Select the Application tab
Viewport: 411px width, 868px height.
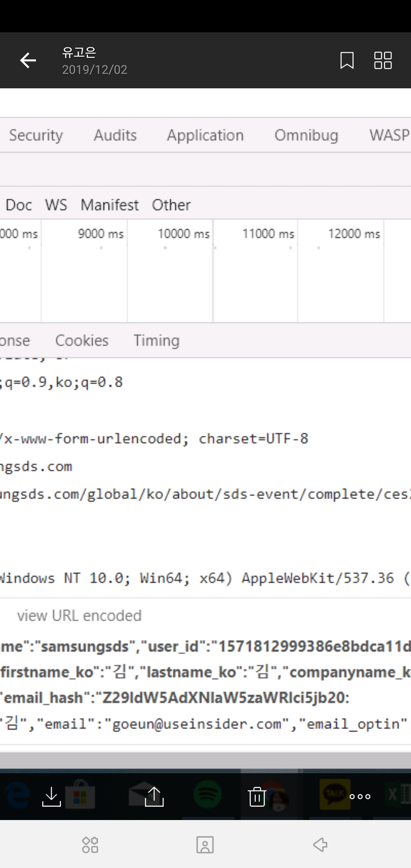205,136
